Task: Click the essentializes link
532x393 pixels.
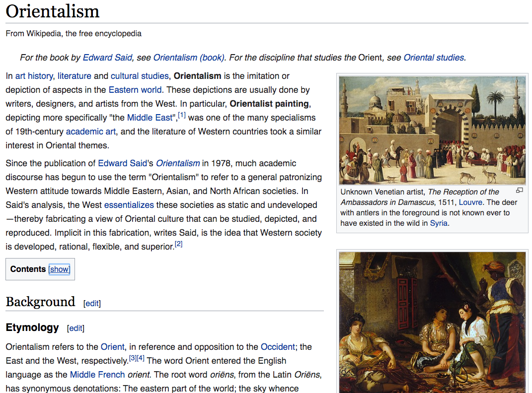Action: click(x=129, y=205)
